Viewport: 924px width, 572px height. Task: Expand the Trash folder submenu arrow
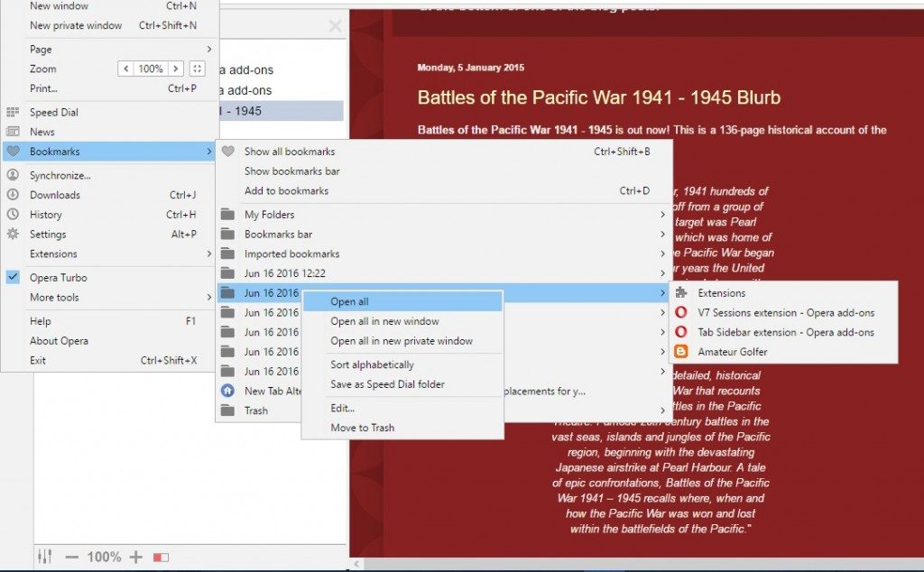663,411
